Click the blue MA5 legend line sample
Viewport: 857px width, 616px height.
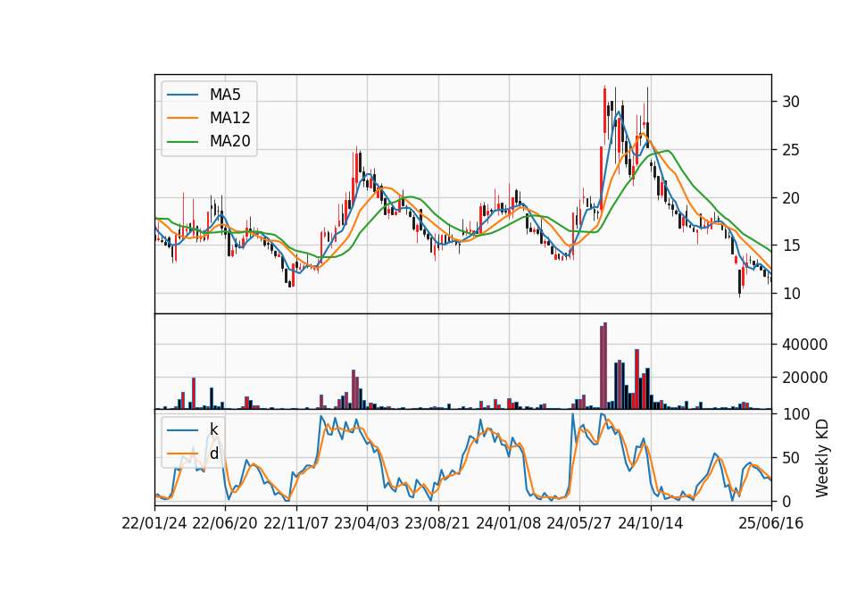click(x=182, y=95)
